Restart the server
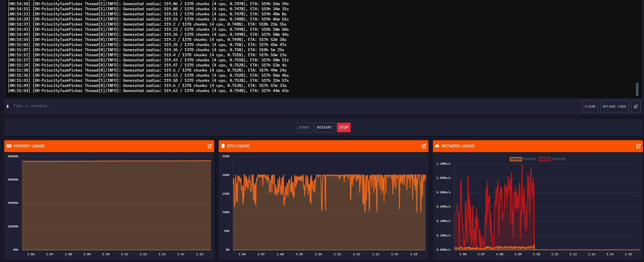644x262 pixels. pyautogui.click(x=324, y=127)
